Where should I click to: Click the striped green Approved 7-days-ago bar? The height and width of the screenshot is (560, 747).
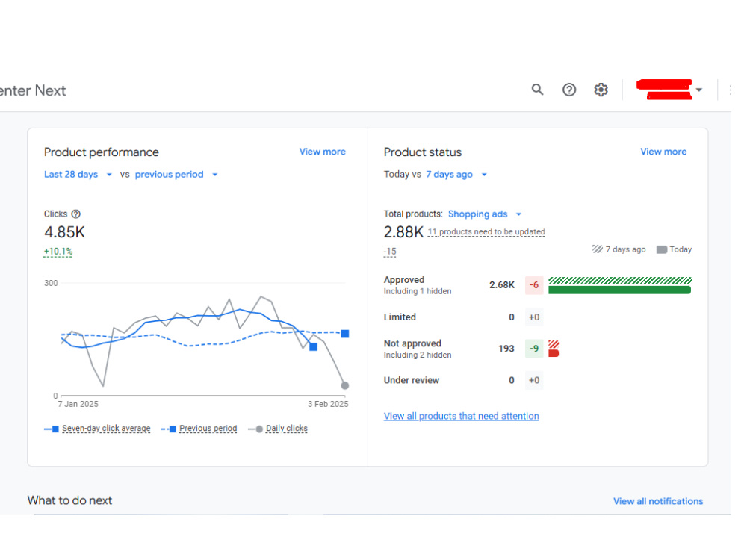point(620,281)
